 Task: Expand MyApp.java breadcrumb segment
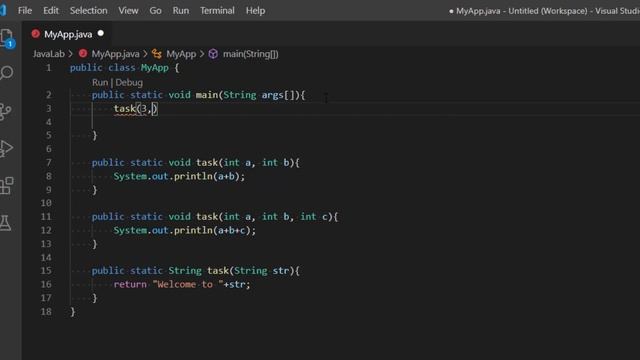click(x=115, y=54)
